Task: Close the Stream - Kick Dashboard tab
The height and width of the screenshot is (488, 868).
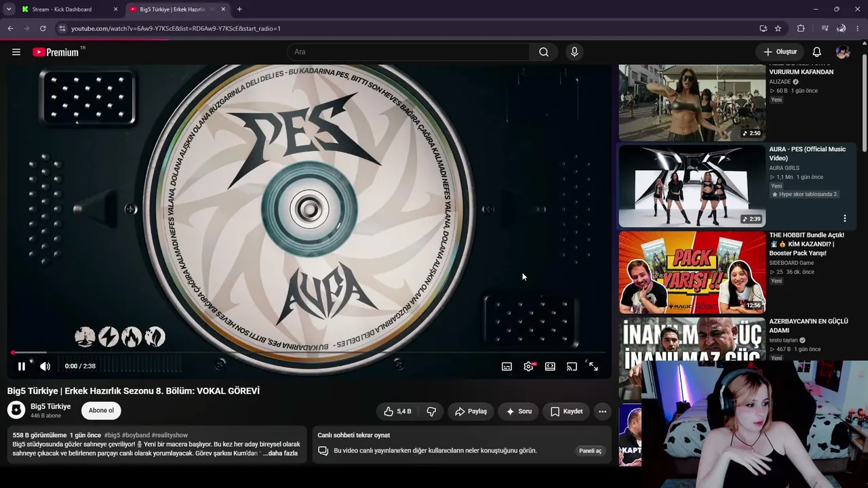Action: pyautogui.click(x=115, y=9)
